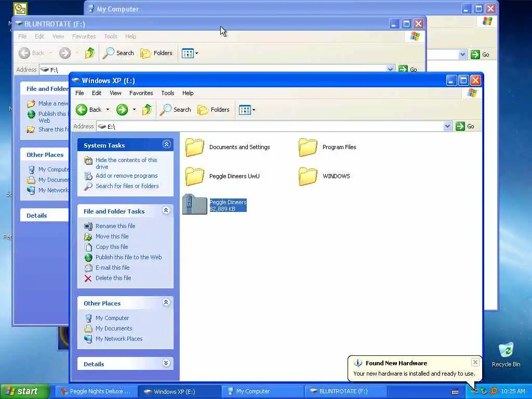The image size is (532, 399).
Task: Go up one level in BLUNTROTATE (F:) window
Action: 90,53
